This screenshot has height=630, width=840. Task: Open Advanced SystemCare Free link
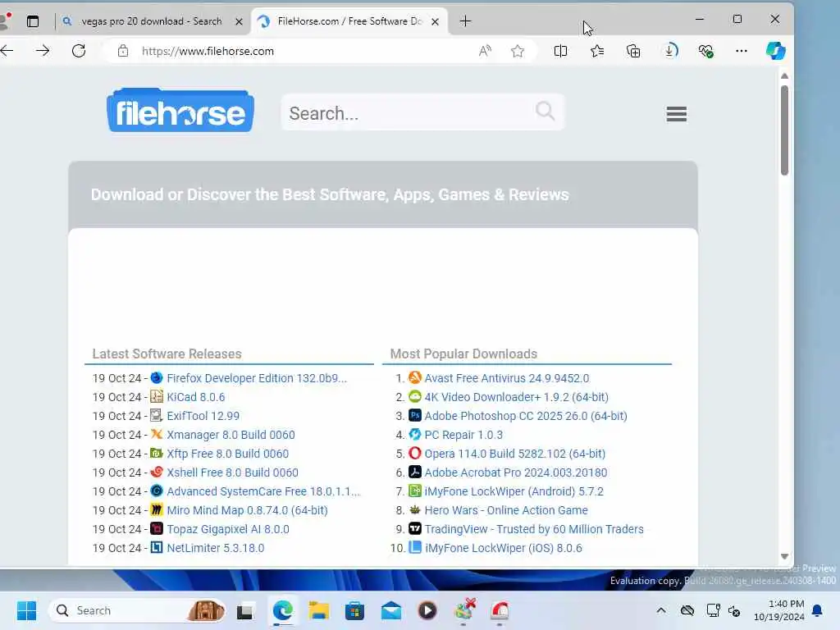point(263,491)
